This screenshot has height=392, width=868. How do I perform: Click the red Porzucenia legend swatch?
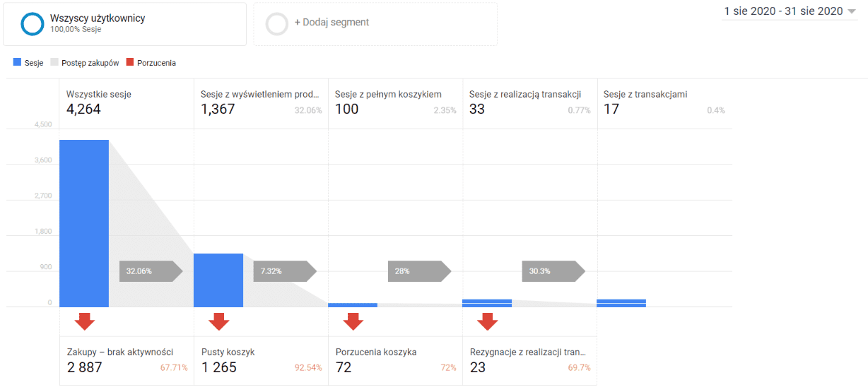[129, 63]
